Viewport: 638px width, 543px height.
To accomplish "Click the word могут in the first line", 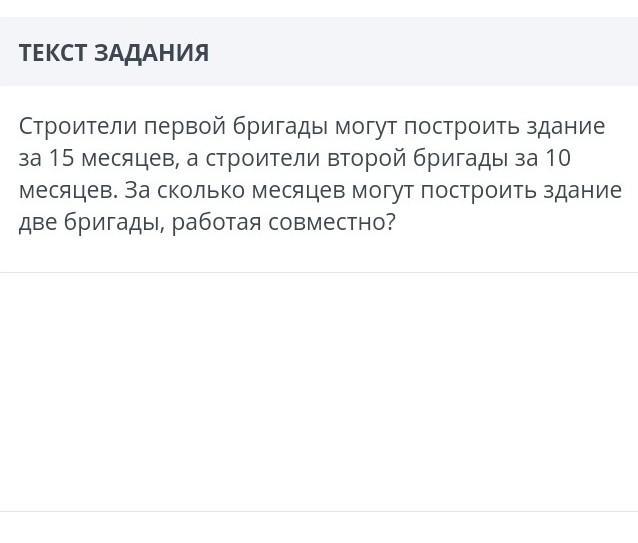I will click(365, 126).
